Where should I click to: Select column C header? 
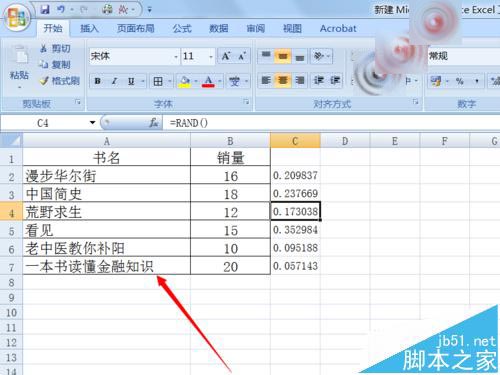[x=295, y=141]
